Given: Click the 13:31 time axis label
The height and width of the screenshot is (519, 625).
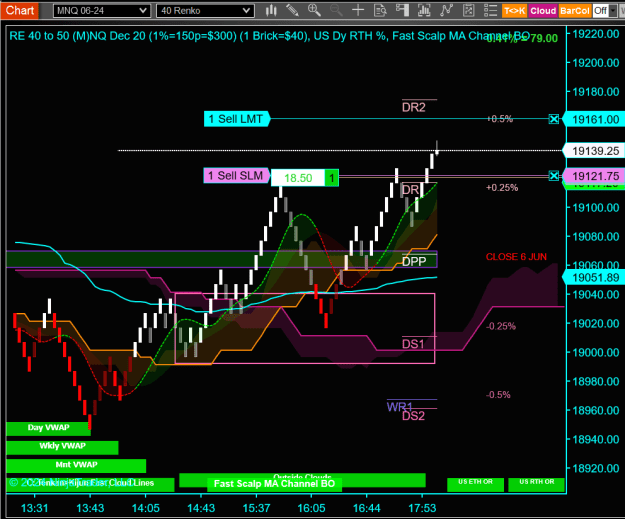Looking at the screenshot, I should (34, 508).
